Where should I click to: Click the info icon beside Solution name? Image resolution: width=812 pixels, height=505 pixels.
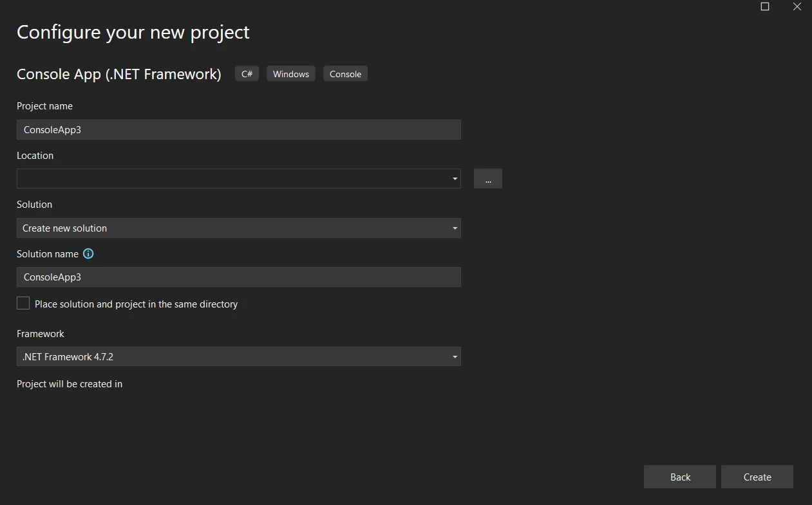89,254
